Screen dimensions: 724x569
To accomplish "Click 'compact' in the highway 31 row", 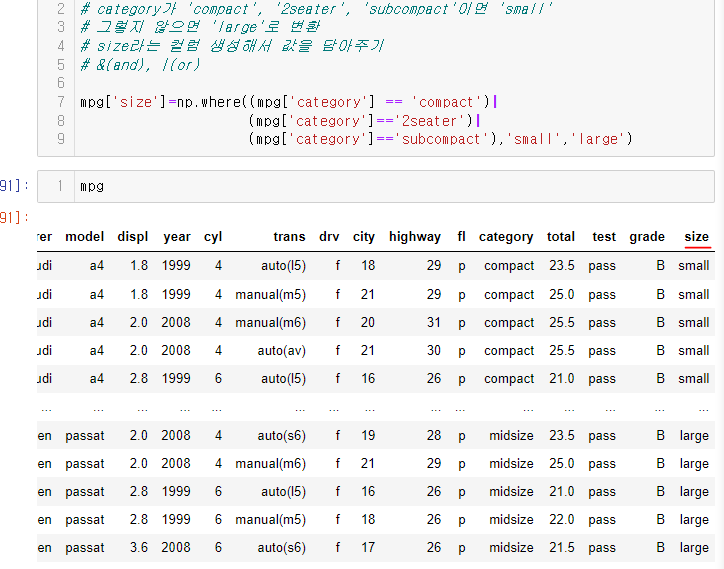I will [x=509, y=323].
